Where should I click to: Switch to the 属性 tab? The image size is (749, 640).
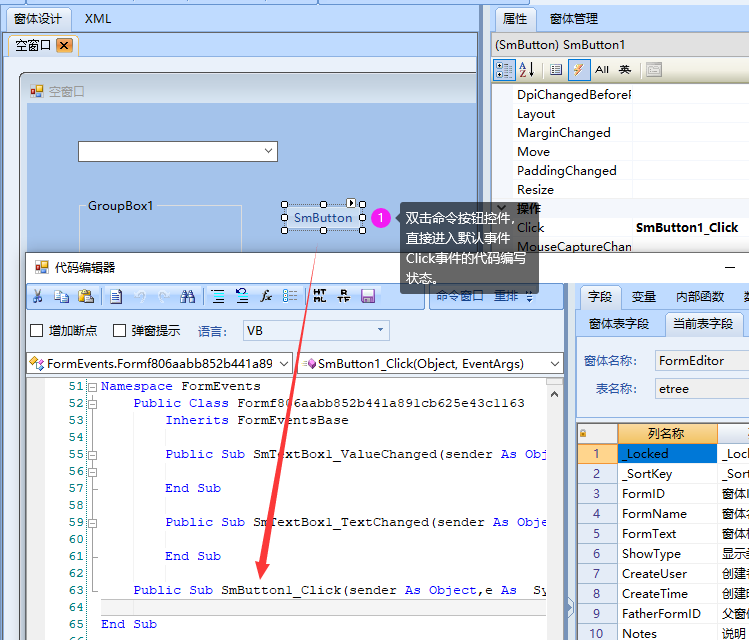pyautogui.click(x=515, y=19)
